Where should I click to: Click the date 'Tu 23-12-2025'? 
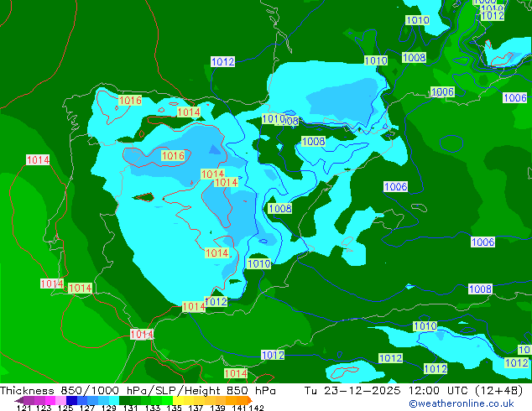pos(352,391)
